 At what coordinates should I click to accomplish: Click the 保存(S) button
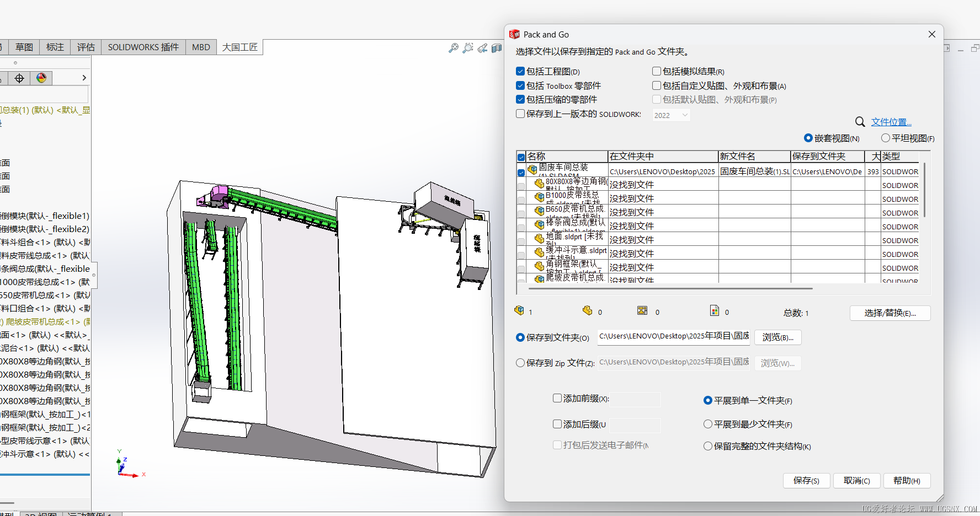click(806, 481)
